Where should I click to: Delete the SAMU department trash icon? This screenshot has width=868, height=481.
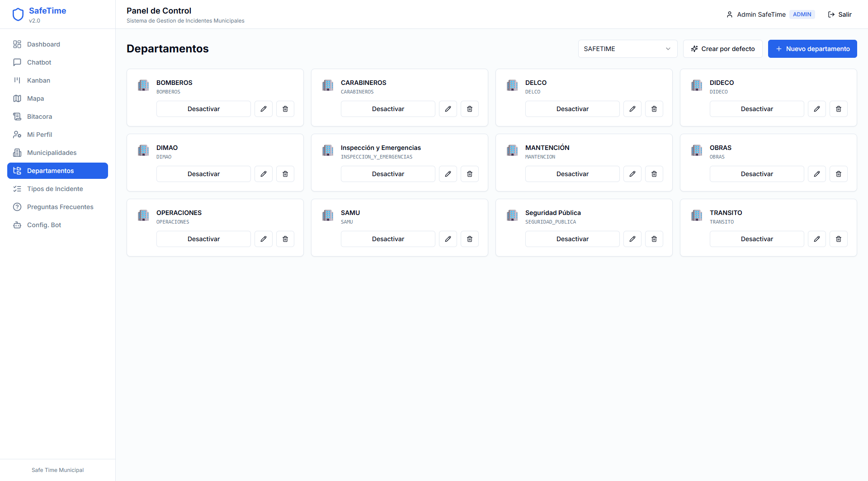[x=470, y=239]
